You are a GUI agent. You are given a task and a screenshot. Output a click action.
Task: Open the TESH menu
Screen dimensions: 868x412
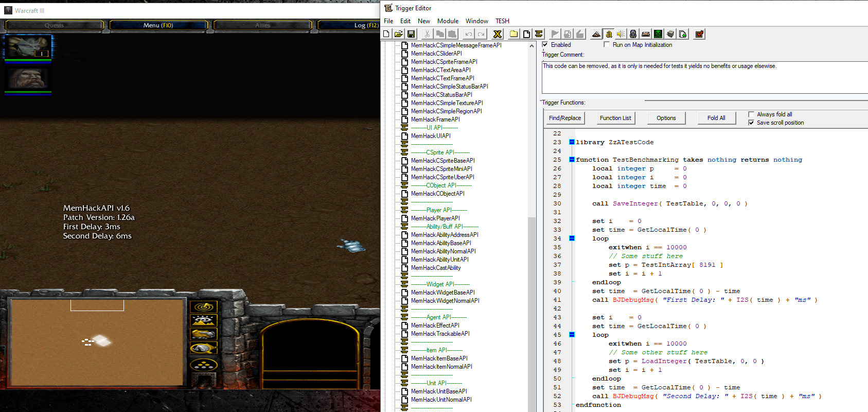[502, 21]
